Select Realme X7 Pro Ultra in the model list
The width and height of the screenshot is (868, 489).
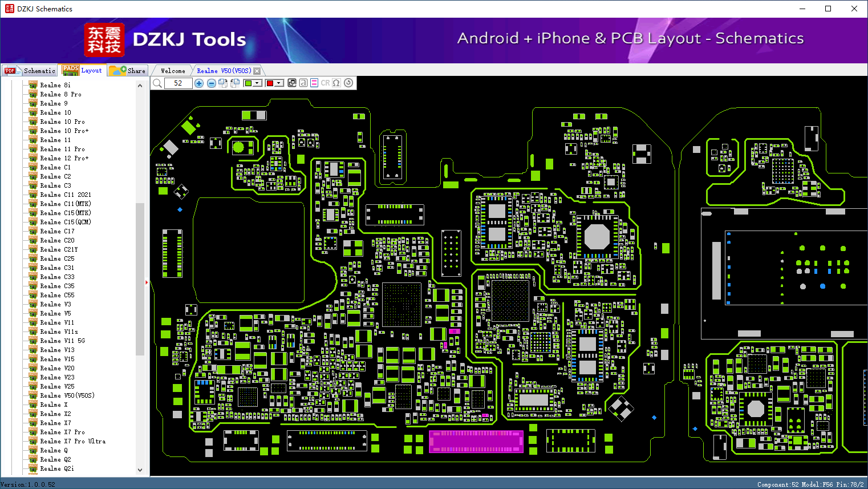click(x=72, y=441)
